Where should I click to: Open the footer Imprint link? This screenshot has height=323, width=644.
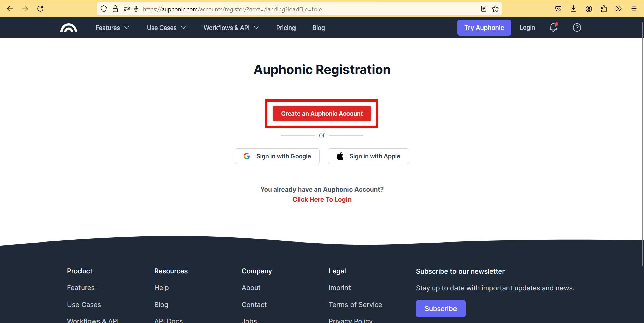[340, 288]
